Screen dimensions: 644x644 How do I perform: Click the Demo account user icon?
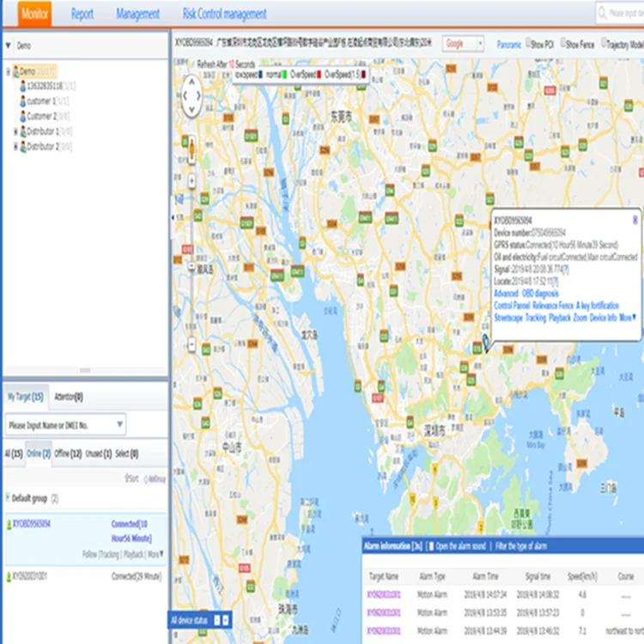click(x=15, y=72)
